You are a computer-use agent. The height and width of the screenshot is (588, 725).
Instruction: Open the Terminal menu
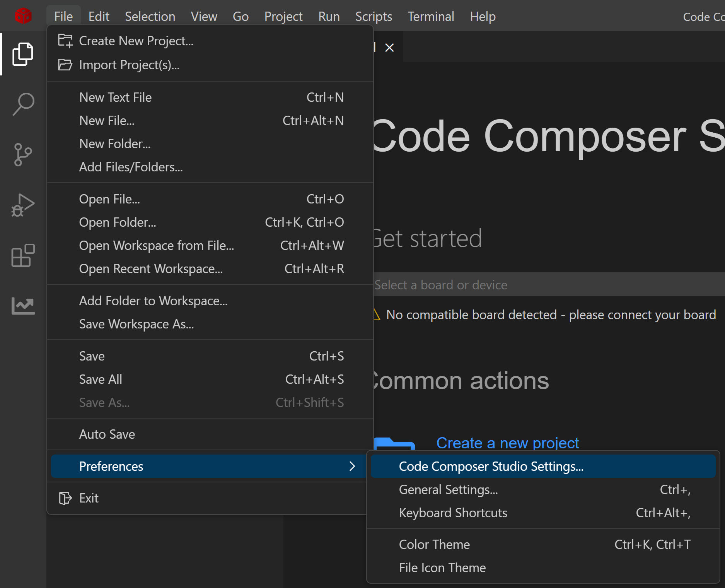point(431,17)
